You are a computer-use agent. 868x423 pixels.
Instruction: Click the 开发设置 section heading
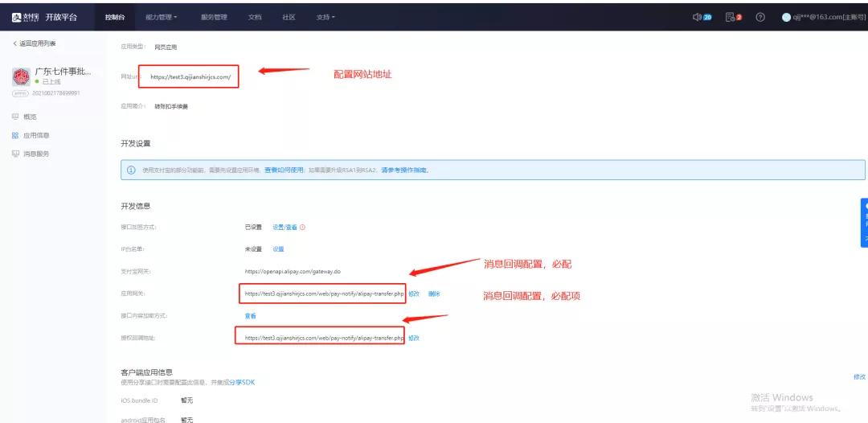coord(136,143)
